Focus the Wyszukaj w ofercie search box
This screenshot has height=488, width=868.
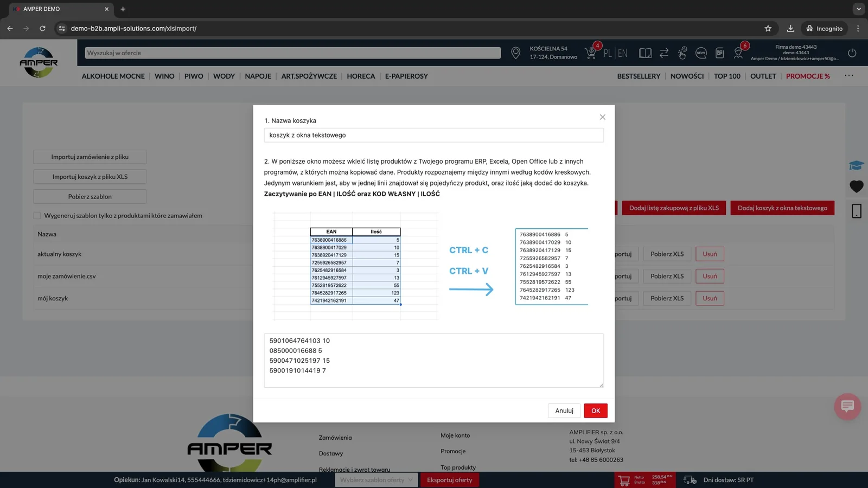(x=292, y=53)
